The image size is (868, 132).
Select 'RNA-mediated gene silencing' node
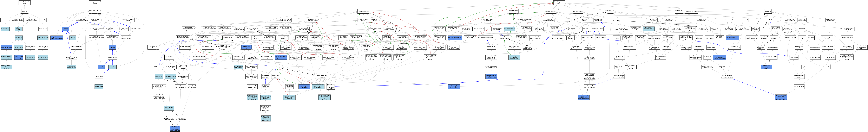(x=239, y=67)
